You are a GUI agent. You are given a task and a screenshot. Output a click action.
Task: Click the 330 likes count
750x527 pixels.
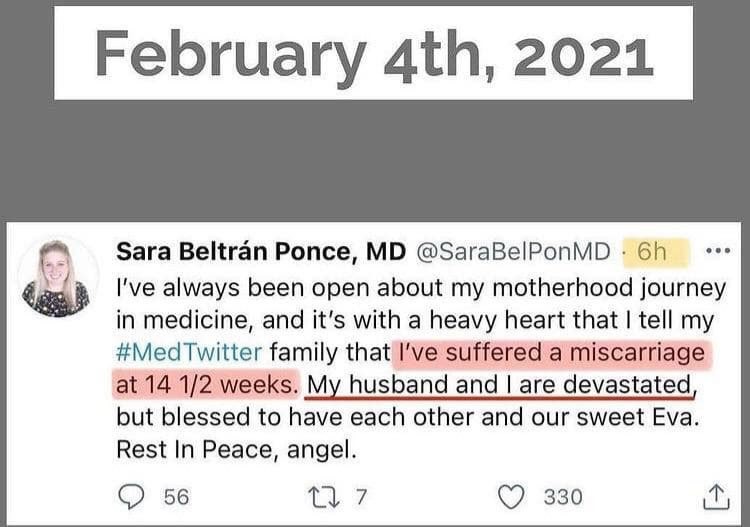tap(563, 495)
